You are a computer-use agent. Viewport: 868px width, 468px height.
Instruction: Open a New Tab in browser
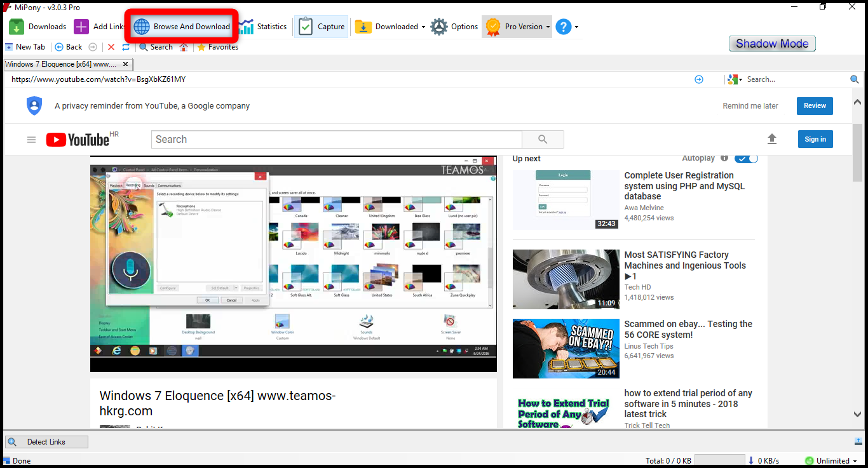[x=25, y=47]
